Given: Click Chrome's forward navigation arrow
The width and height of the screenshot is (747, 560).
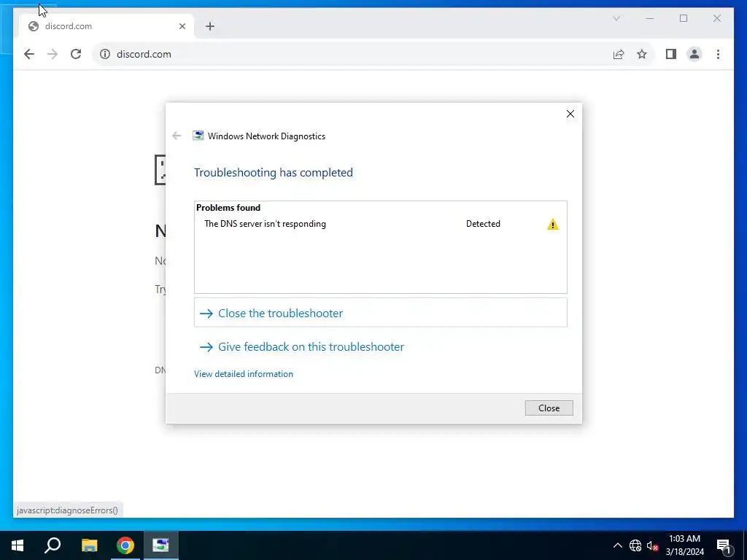Looking at the screenshot, I should (53, 54).
